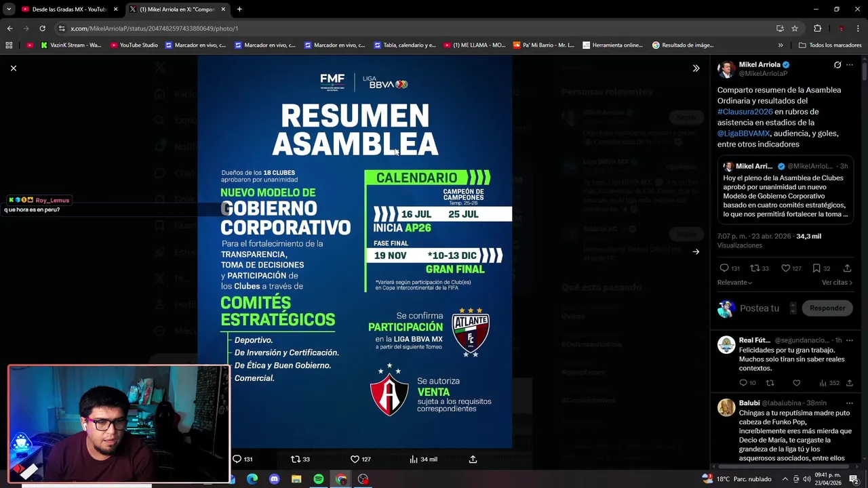Image resolution: width=868 pixels, height=488 pixels.
Task: Open File Explorer from the taskbar
Action: tap(296, 479)
